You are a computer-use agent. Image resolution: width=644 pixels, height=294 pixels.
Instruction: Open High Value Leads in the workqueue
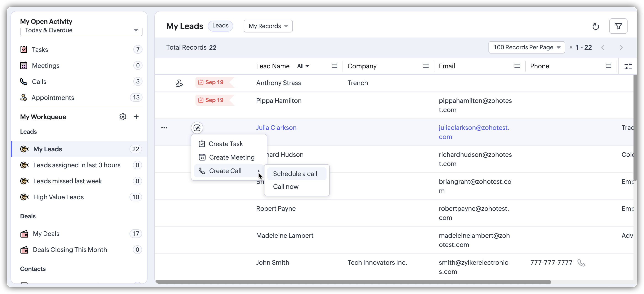(58, 197)
